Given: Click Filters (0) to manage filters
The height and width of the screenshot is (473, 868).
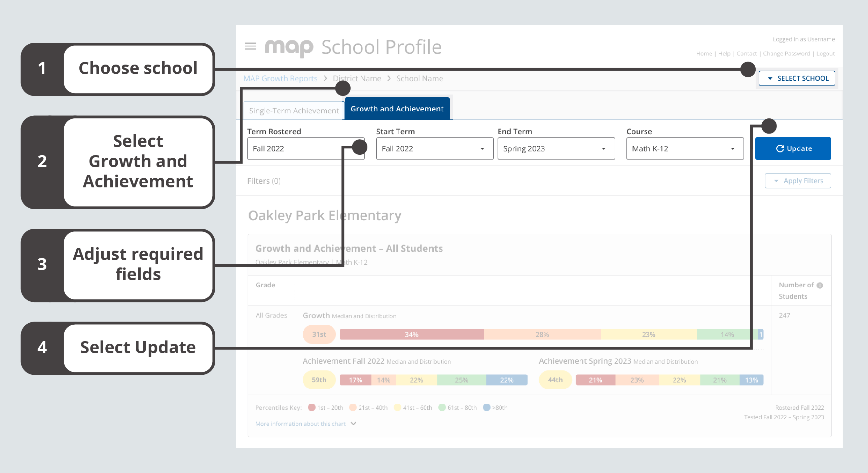Looking at the screenshot, I should 264,181.
